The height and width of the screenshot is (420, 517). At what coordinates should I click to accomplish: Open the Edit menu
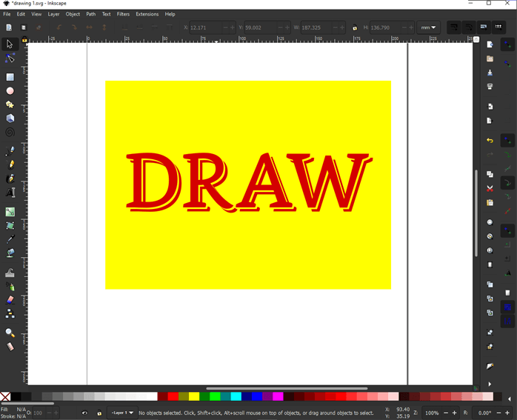[x=21, y=14]
